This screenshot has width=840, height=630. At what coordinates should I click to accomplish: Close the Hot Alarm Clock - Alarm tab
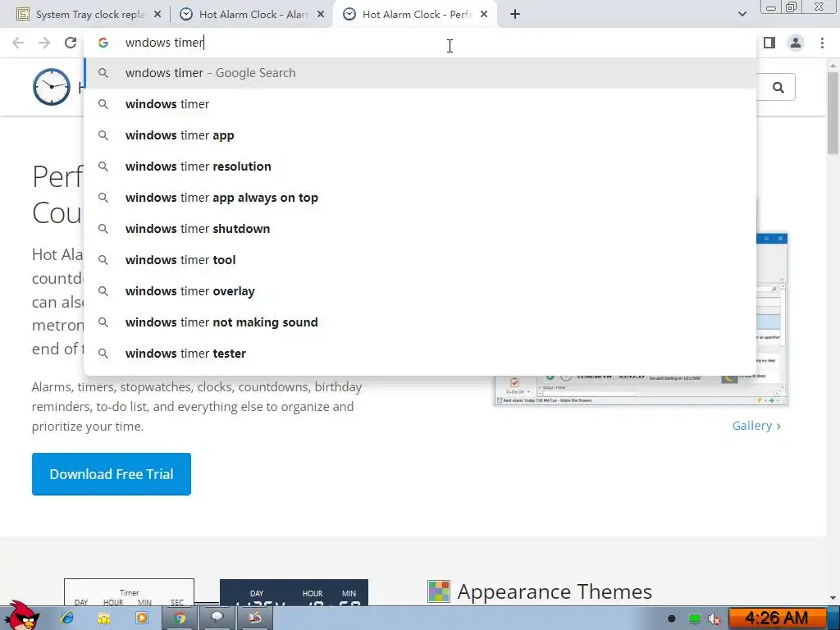tap(321, 15)
